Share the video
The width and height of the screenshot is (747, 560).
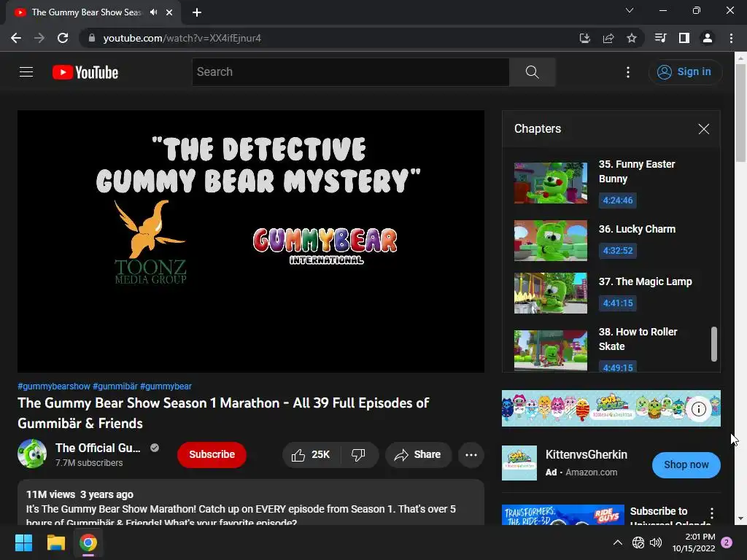click(418, 455)
